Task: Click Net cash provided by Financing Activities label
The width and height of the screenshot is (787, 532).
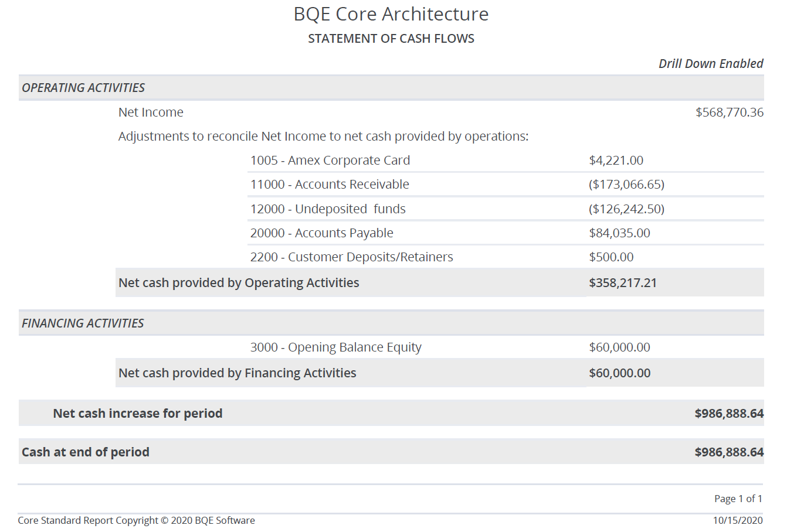Action: pos(237,373)
